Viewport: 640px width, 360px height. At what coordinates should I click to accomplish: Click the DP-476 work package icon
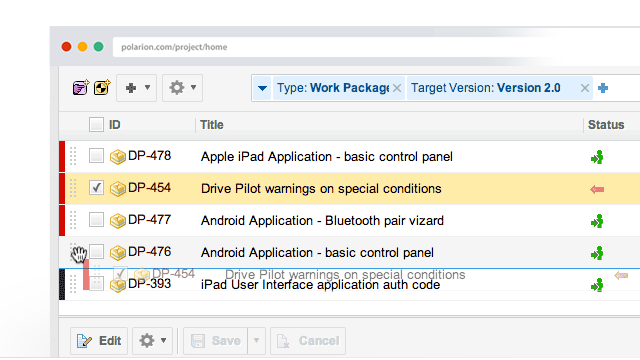(118, 253)
